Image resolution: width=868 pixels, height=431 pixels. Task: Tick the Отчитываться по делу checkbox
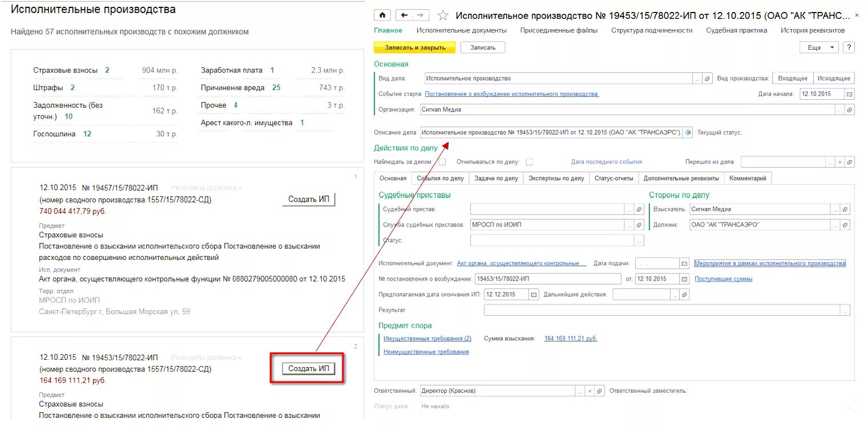tap(530, 162)
